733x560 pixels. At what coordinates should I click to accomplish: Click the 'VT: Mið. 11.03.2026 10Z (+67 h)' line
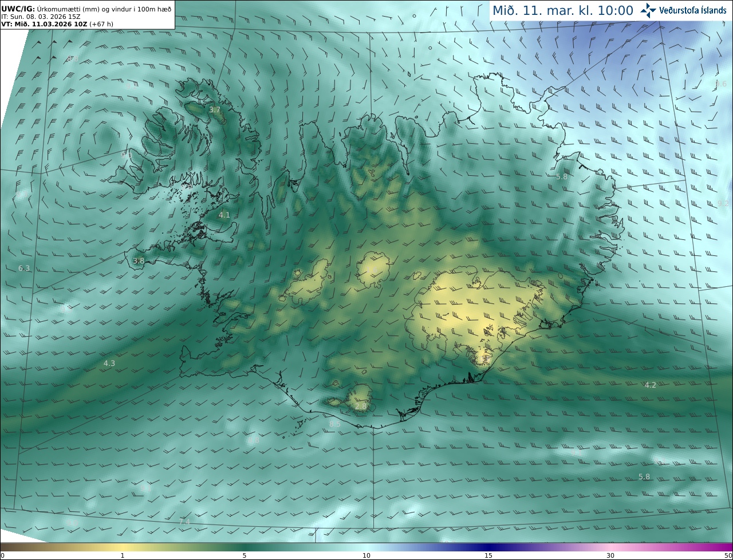[x=57, y=25]
